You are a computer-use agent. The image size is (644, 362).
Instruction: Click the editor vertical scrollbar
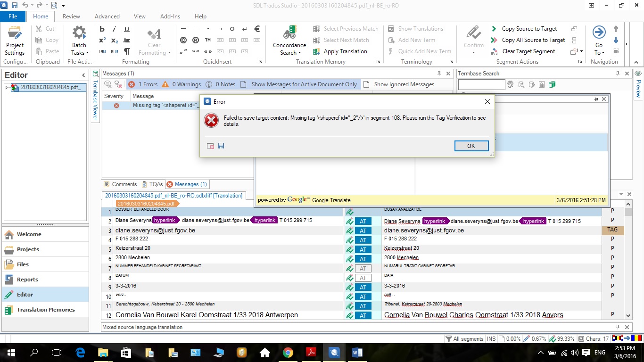coord(628,260)
